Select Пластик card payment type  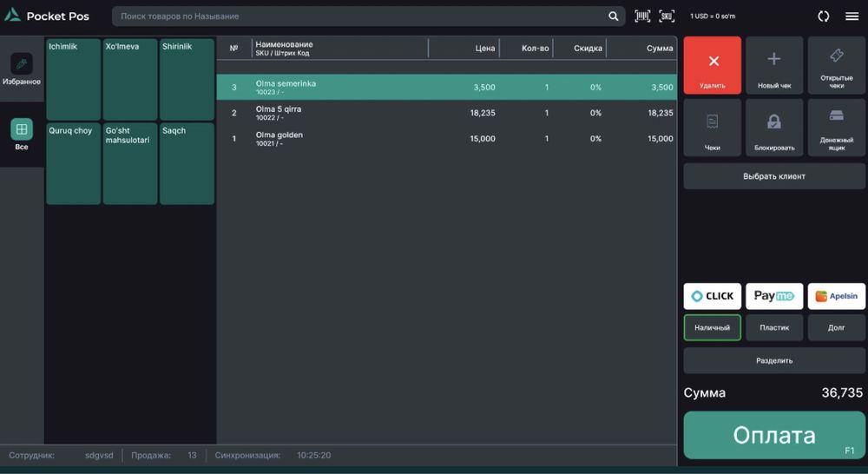point(774,328)
